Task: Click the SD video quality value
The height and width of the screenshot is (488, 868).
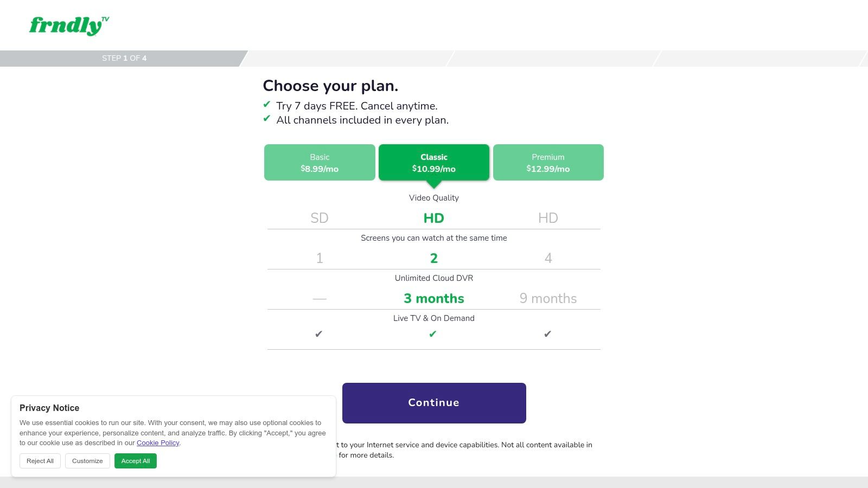Action: (320, 218)
